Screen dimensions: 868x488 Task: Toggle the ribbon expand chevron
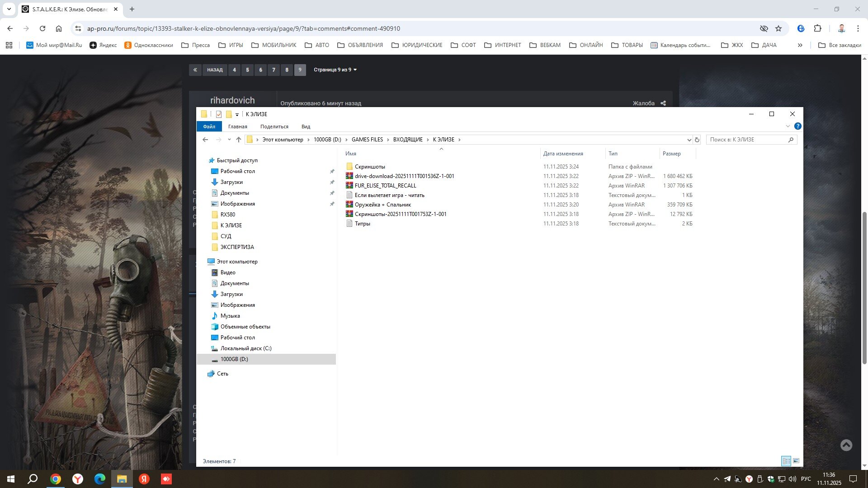788,126
